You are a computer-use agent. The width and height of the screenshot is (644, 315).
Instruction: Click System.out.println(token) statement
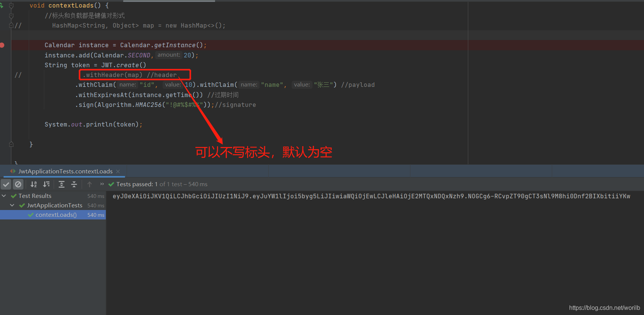coord(93,125)
